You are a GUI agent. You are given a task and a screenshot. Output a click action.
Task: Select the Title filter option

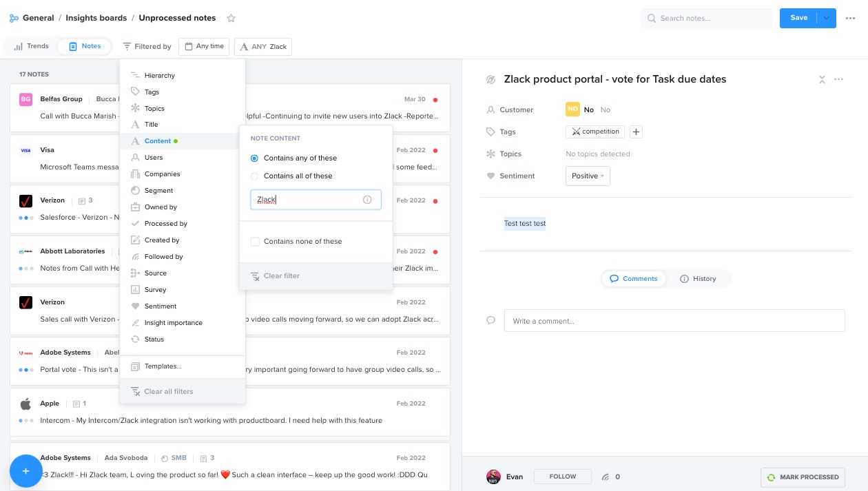tap(182, 124)
